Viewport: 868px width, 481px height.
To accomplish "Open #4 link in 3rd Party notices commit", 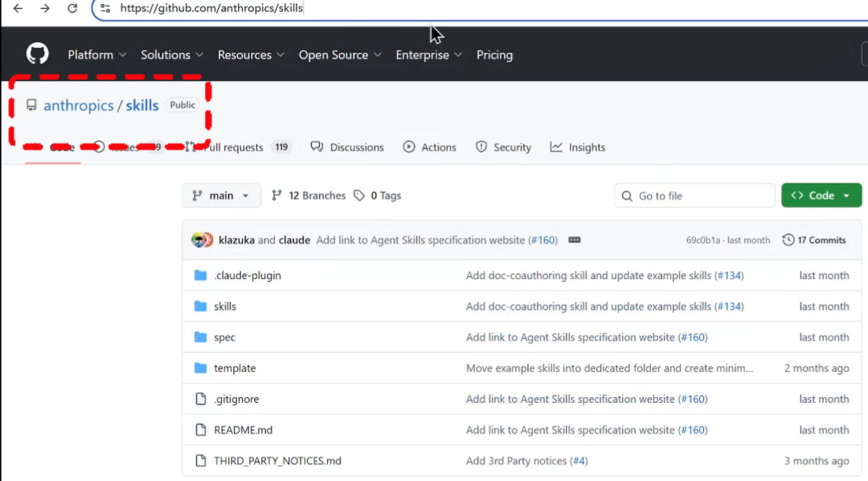I will pos(579,461).
